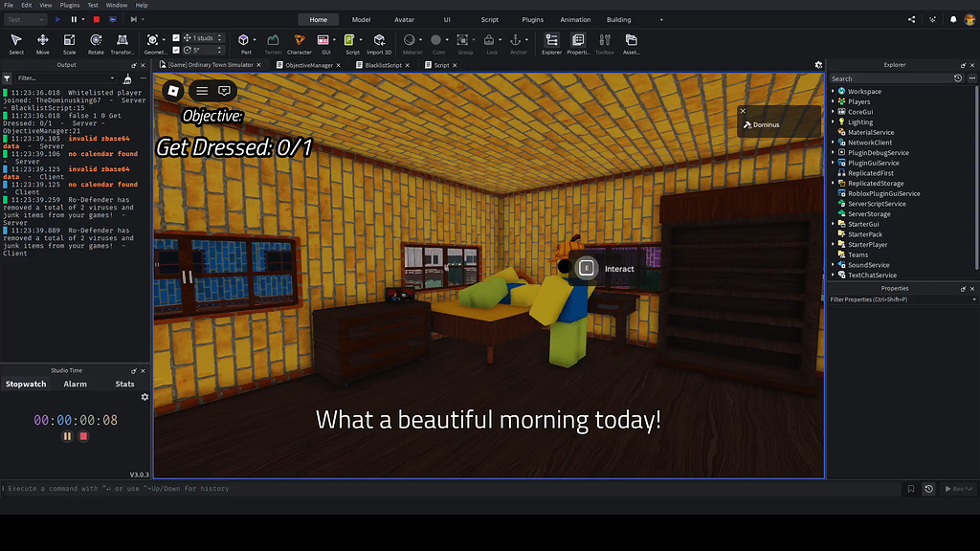Screen dimensions: 980x551
Task: Pause the Stopwatch timer
Action: tap(65, 435)
